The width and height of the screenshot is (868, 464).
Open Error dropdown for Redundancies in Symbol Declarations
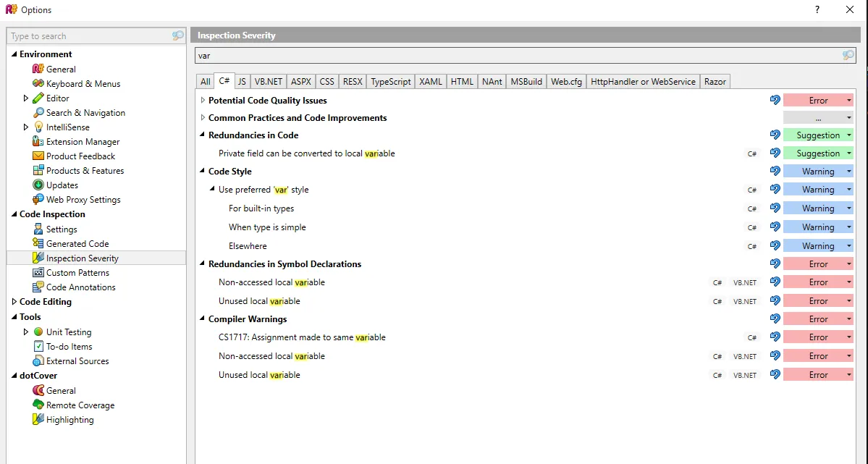point(818,264)
